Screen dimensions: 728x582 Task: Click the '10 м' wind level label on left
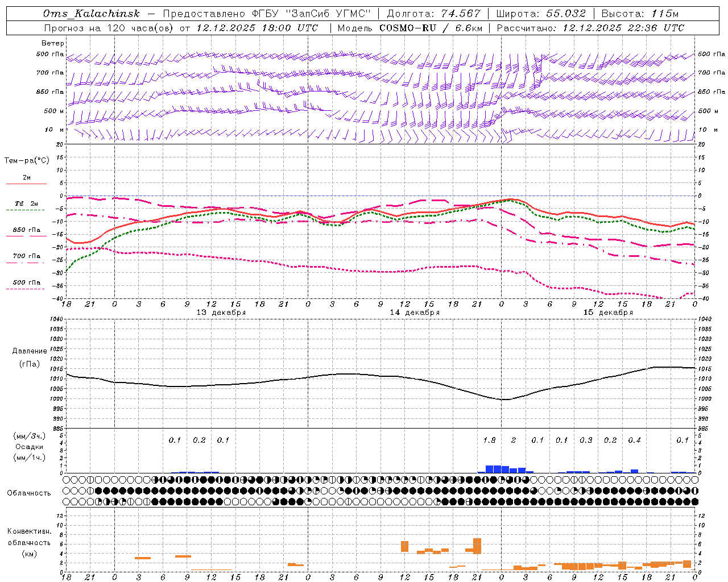click(54, 130)
